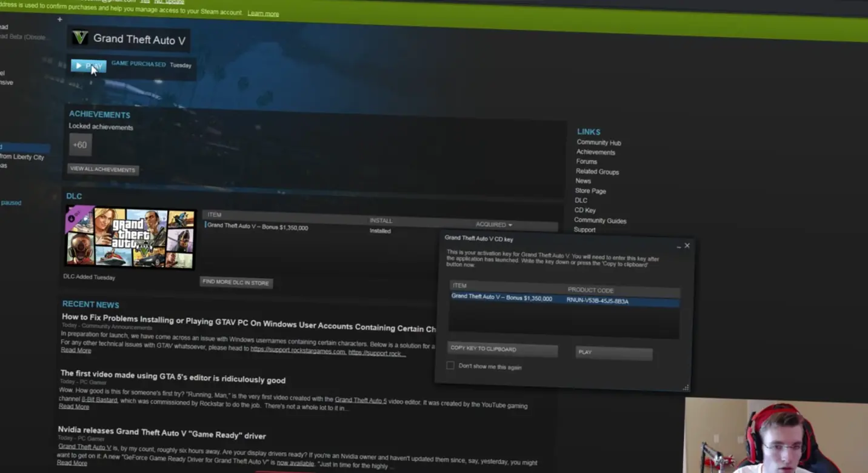Click the GAME PURCHASED label
868x473 pixels.
(138, 64)
